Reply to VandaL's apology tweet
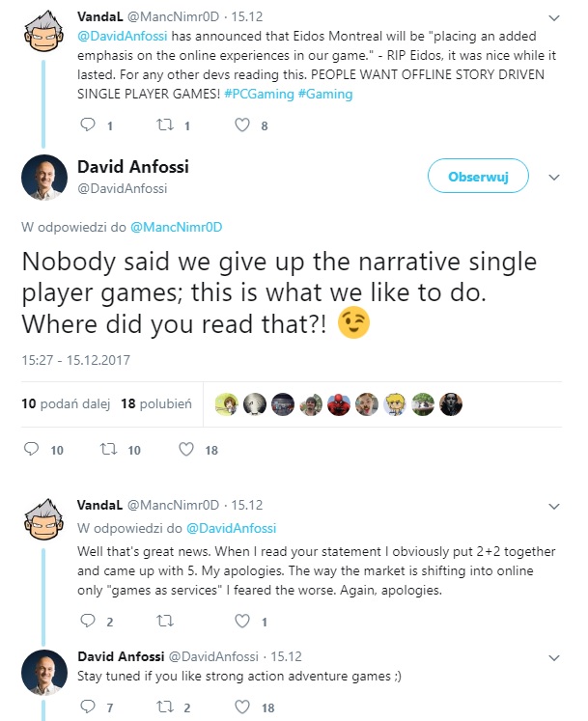 coord(87,622)
